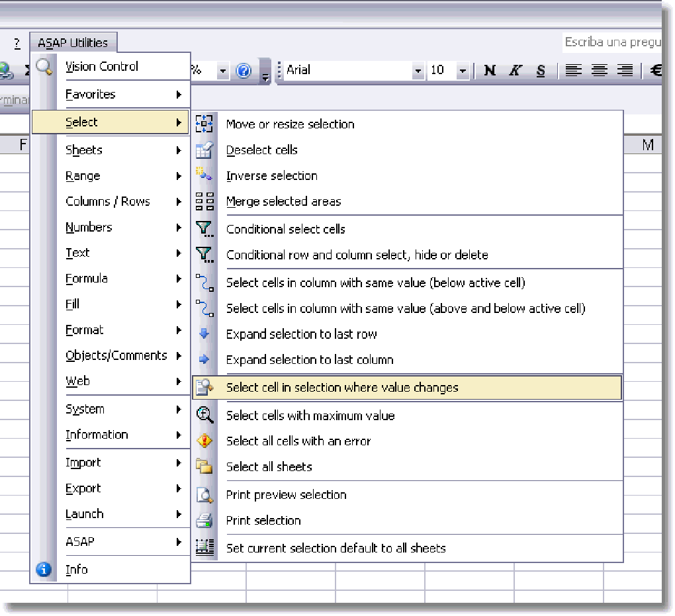Click the Conditional select cells funnel icon

204,229
